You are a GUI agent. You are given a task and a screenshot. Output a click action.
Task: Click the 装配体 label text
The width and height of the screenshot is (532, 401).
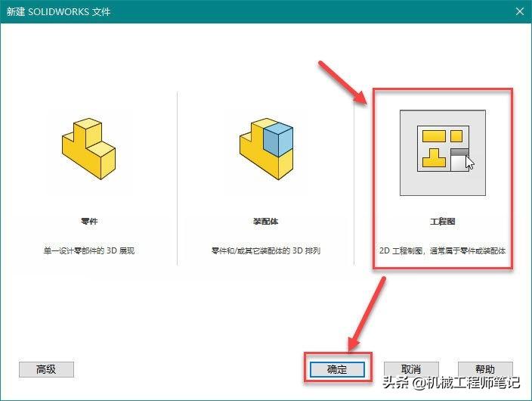click(266, 222)
